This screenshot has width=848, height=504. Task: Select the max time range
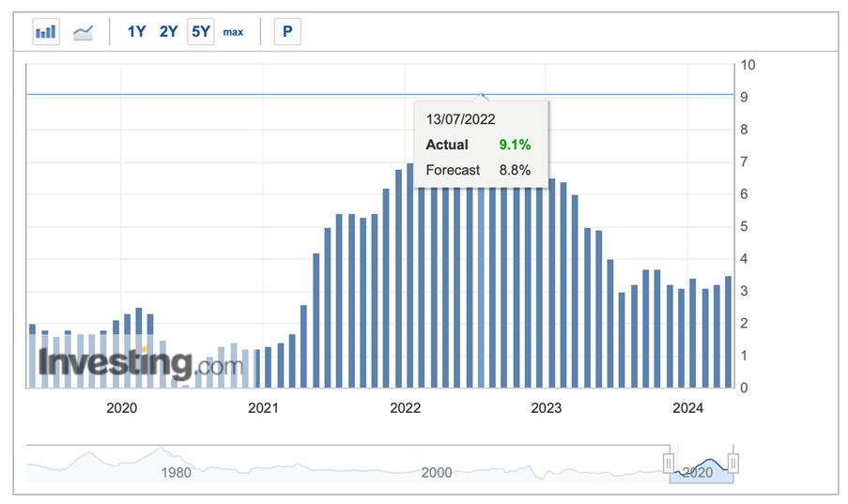[x=233, y=33]
